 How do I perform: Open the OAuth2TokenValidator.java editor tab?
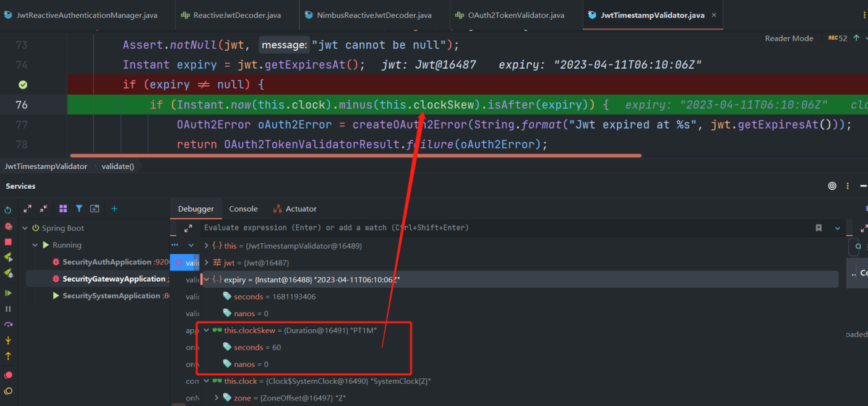click(515, 15)
